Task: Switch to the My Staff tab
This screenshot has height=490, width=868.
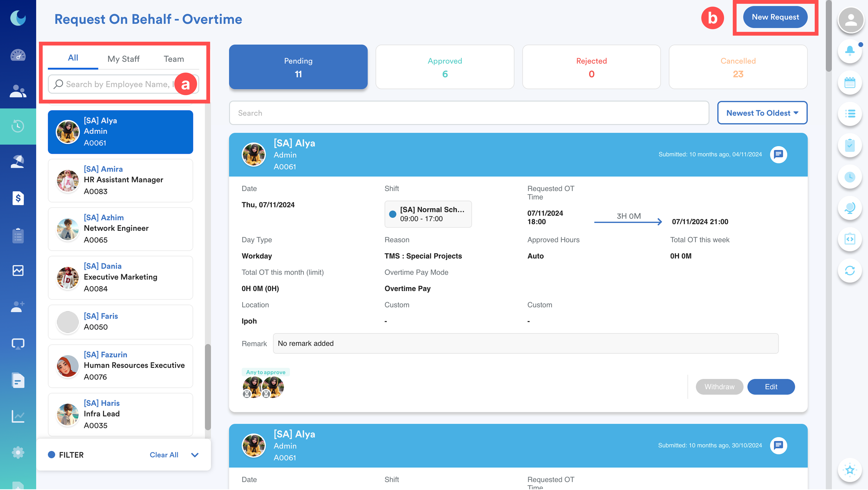Action: pos(123,59)
